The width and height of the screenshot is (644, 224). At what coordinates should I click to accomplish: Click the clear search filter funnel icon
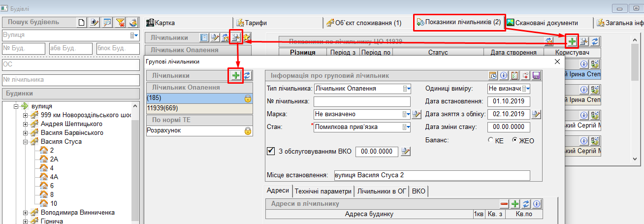(120, 23)
